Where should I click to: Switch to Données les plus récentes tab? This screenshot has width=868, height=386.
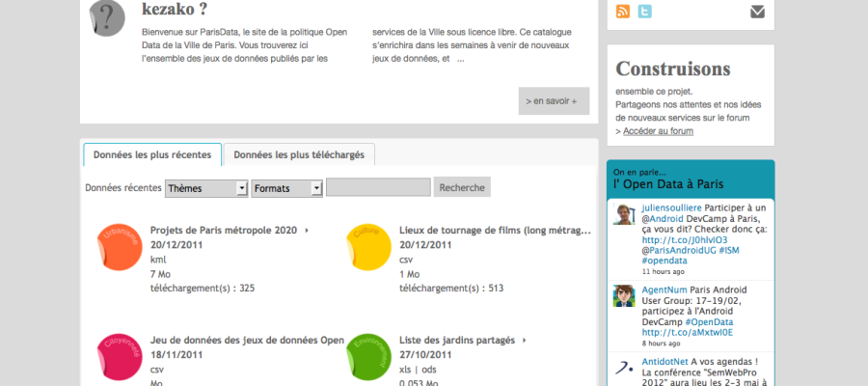(152, 154)
